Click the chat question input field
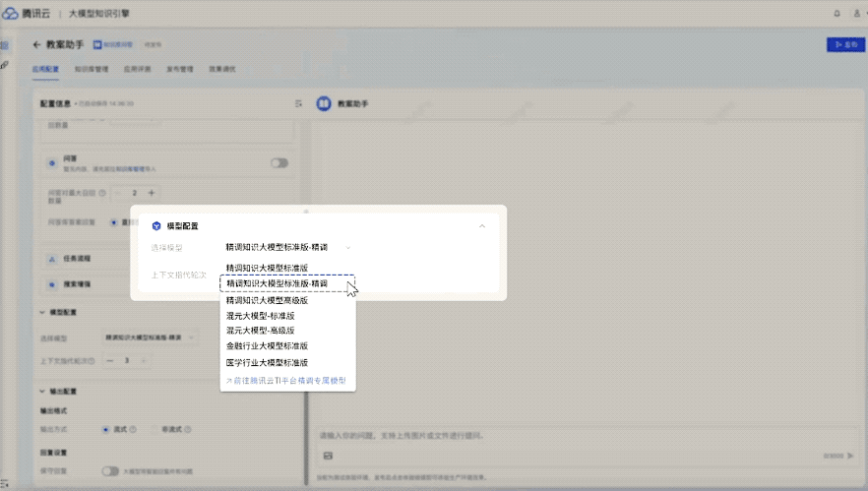 [x=586, y=436]
